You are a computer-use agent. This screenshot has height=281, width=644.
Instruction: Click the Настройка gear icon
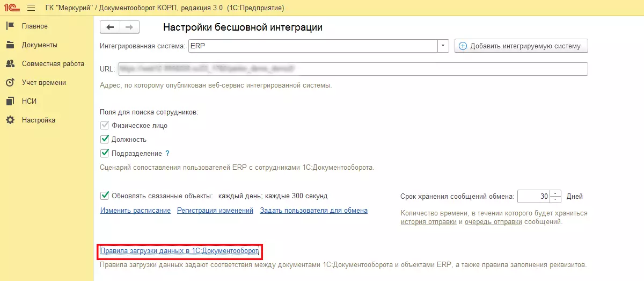click(10, 120)
